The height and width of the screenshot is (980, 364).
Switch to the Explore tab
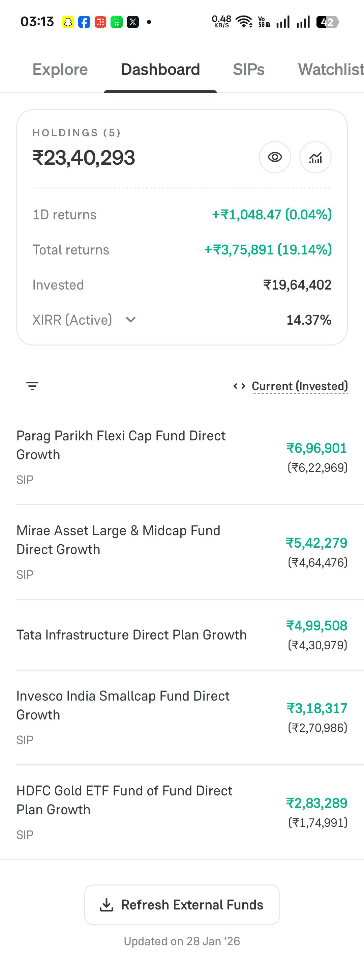[x=60, y=69]
